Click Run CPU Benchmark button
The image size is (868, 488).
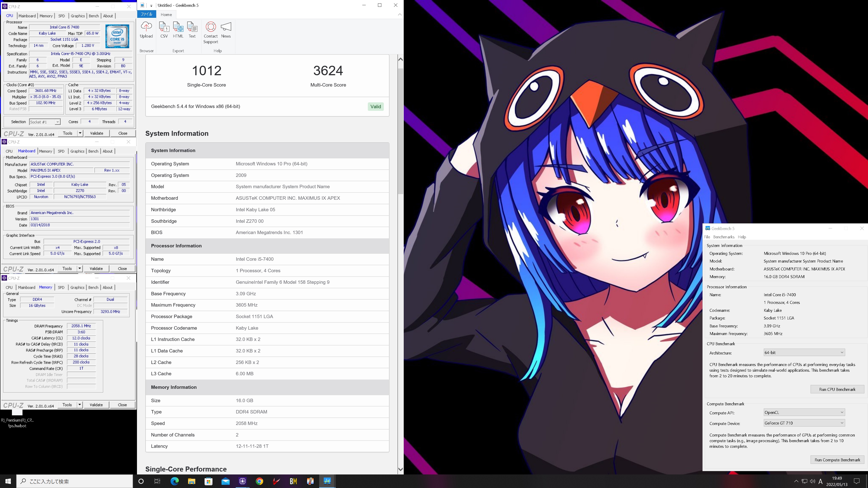(x=837, y=389)
